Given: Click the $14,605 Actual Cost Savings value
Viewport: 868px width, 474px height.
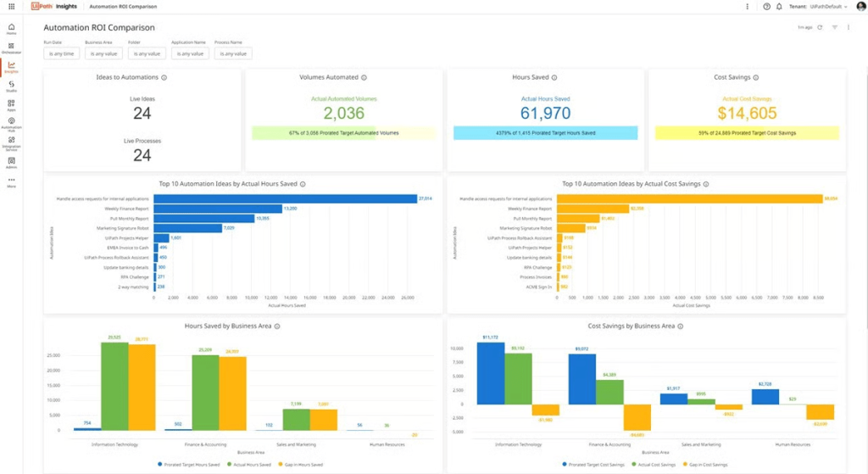Looking at the screenshot, I should coord(747,114).
